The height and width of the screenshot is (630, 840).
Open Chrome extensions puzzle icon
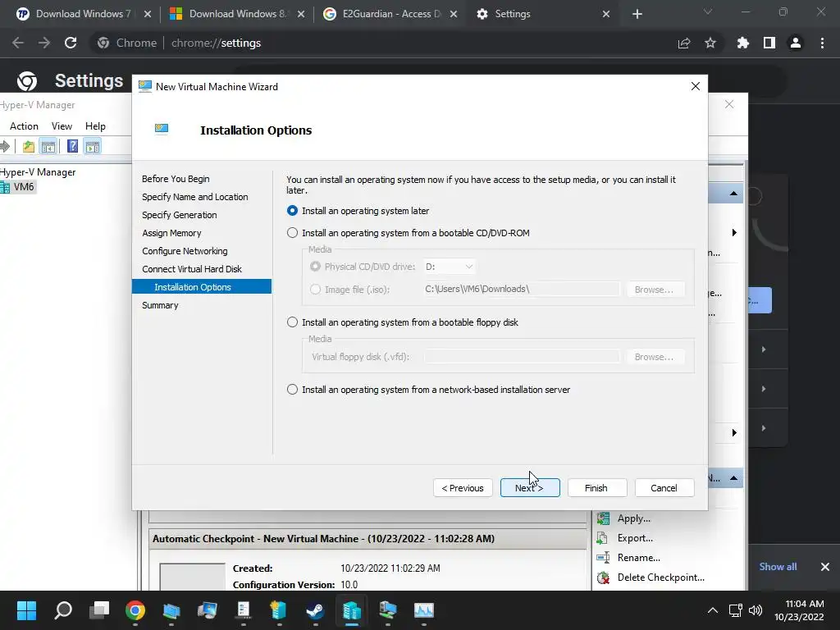743,43
